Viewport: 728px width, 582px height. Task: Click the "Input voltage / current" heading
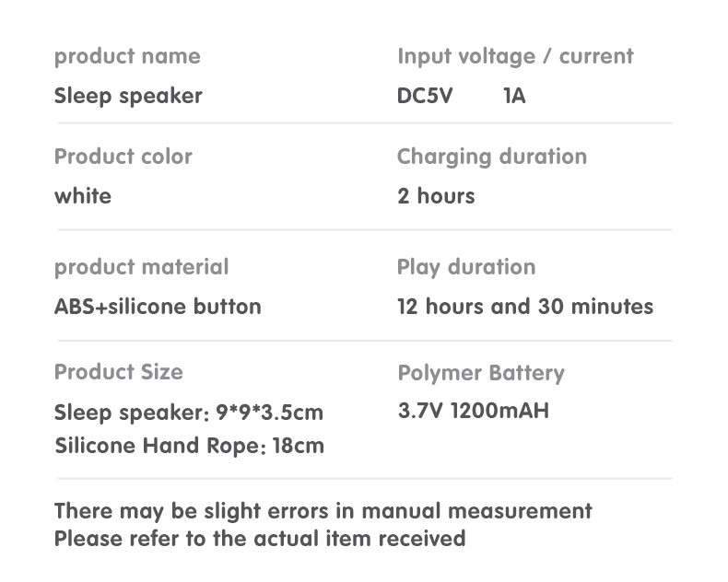tap(515, 56)
